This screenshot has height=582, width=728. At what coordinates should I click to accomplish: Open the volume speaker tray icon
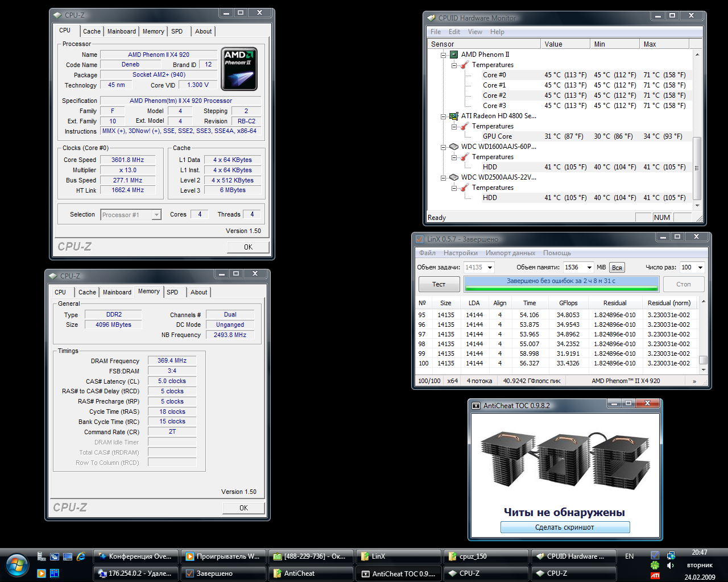point(671,565)
